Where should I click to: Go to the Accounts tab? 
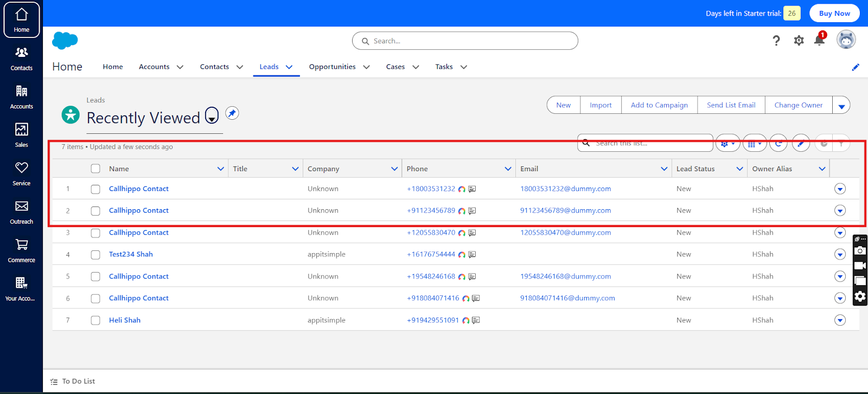[x=154, y=67]
